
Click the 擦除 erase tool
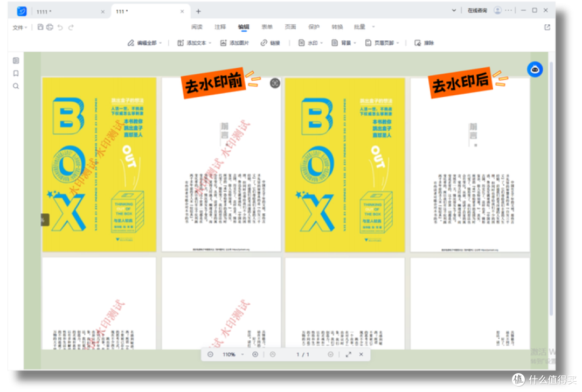click(424, 43)
